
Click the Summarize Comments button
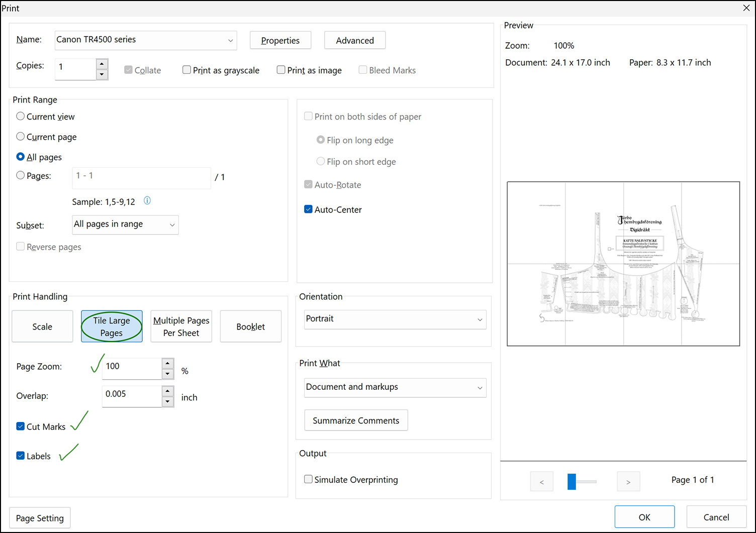coord(356,420)
